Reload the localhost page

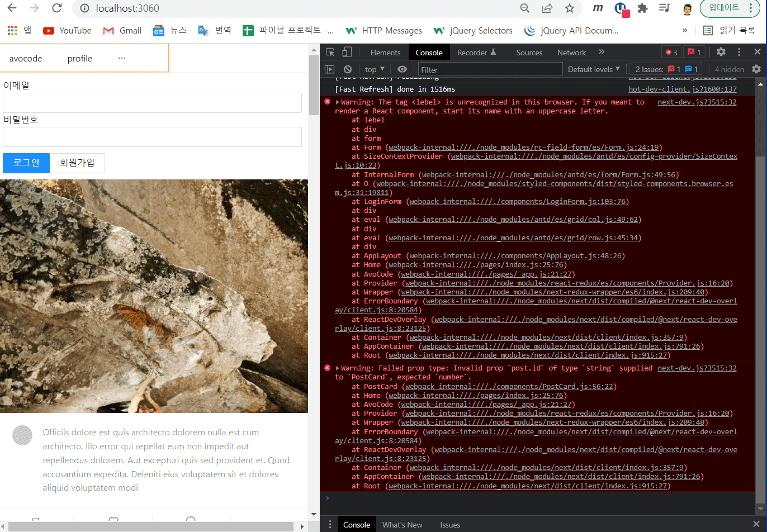coord(56,8)
